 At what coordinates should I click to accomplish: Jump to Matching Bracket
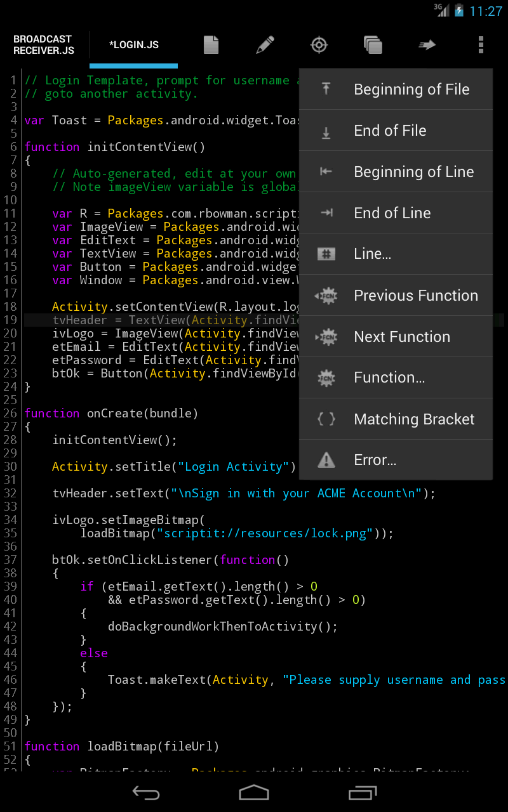[395, 419]
